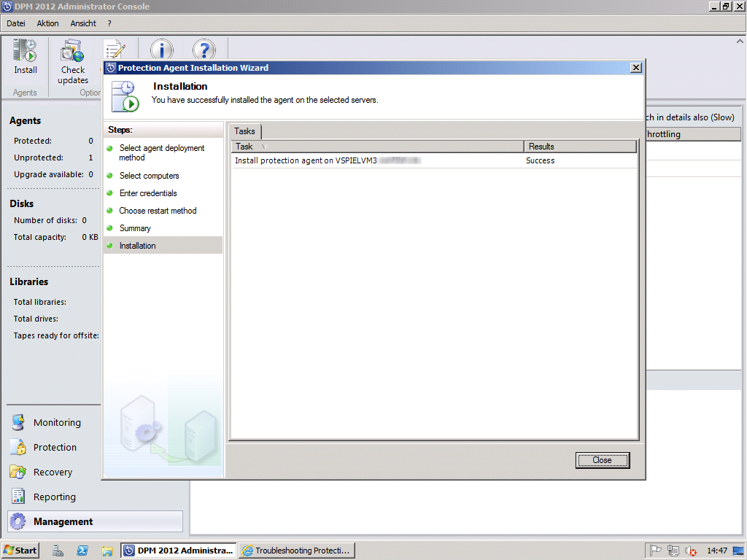Close the installation wizard with Close button
The image size is (747, 560).
click(602, 460)
